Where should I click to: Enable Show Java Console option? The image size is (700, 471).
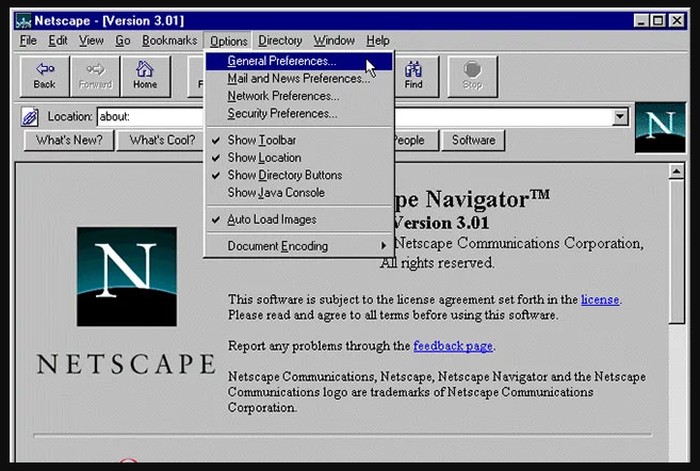(x=299, y=192)
